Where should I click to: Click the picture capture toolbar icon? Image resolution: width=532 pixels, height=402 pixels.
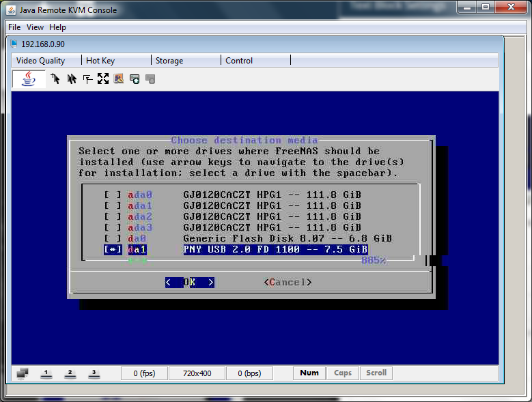119,79
